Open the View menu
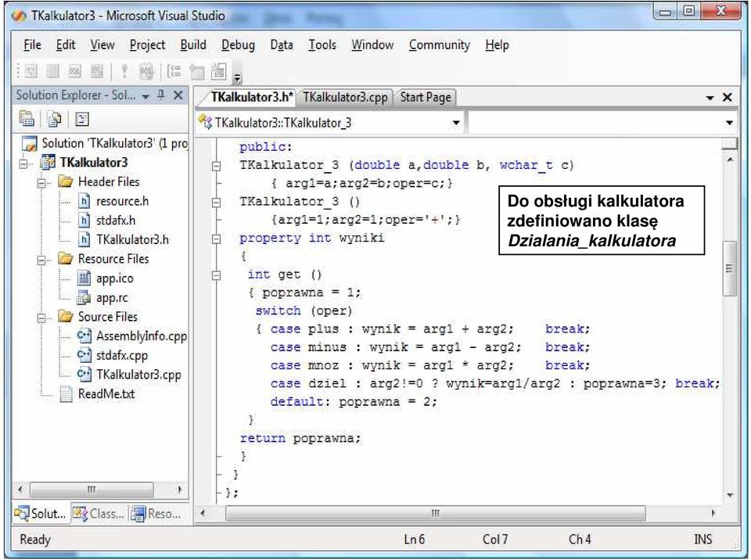The image size is (751, 560). (102, 45)
